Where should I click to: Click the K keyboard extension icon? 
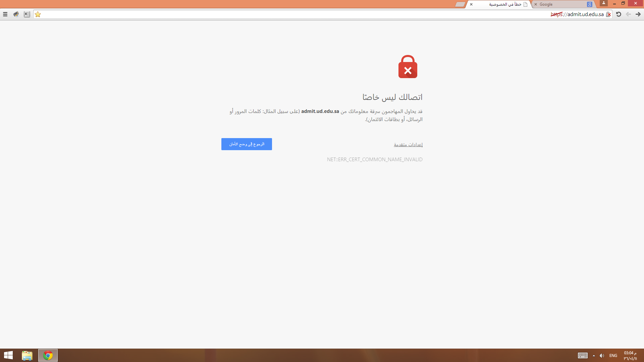[27, 14]
